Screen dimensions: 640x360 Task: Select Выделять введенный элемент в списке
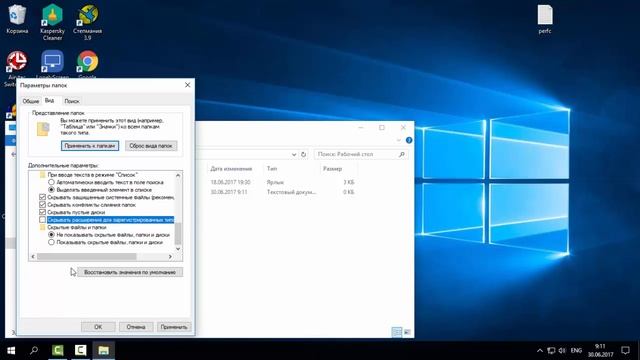pyautogui.click(x=51, y=190)
